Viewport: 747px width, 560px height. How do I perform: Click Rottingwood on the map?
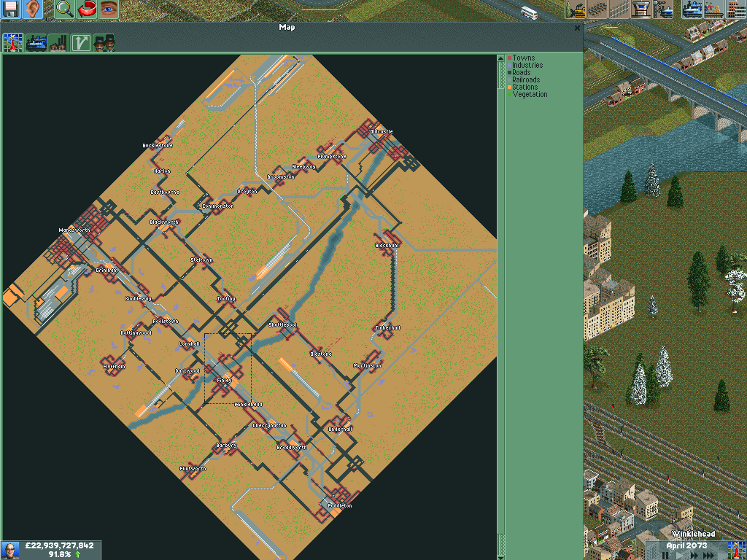tap(136, 332)
